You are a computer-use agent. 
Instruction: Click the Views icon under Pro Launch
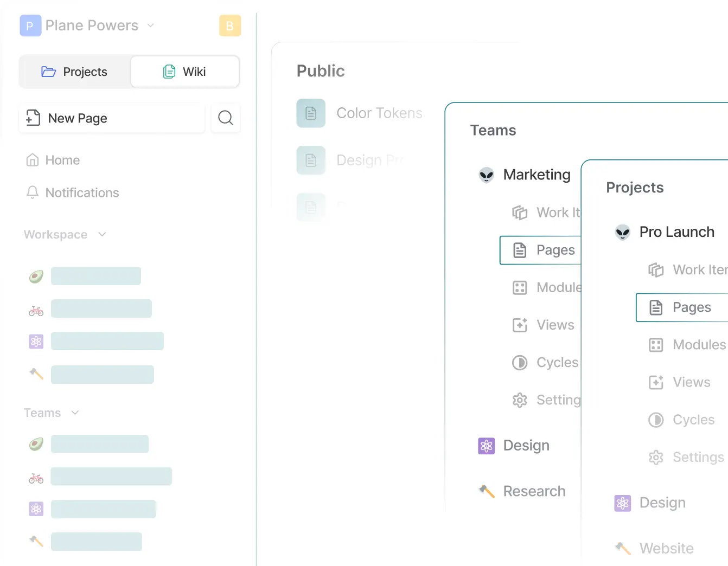click(x=656, y=382)
